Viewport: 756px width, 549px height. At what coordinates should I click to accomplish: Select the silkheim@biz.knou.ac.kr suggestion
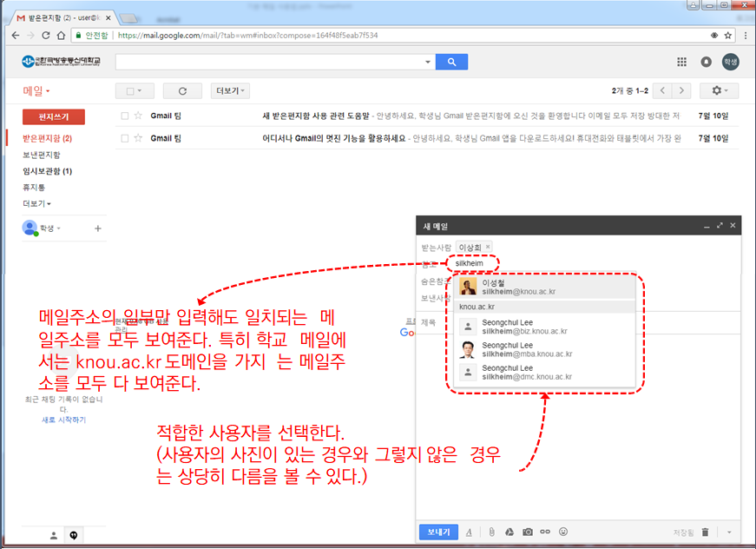coord(545,327)
